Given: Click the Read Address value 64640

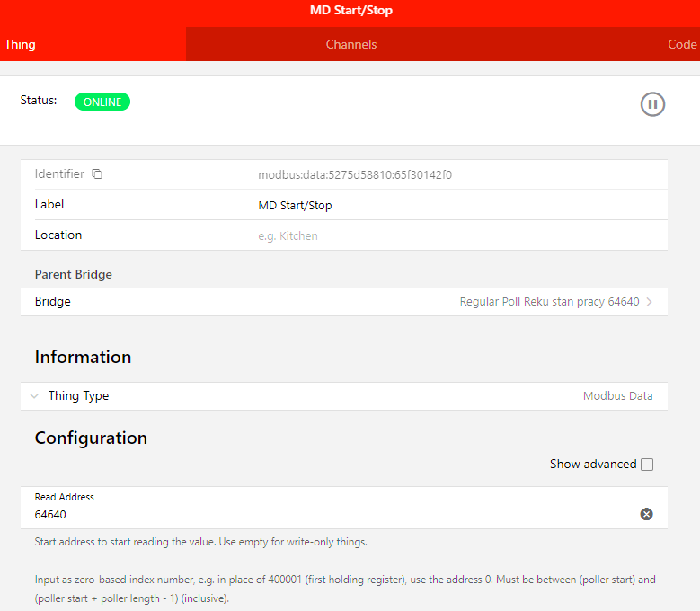Looking at the screenshot, I should (x=50, y=515).
